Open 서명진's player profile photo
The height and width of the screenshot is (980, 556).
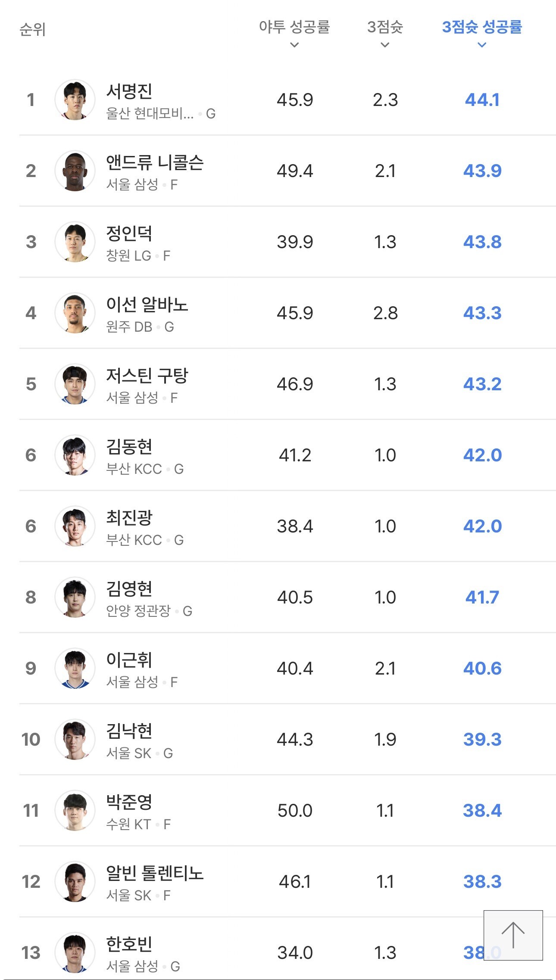click(x=75, y=100)
